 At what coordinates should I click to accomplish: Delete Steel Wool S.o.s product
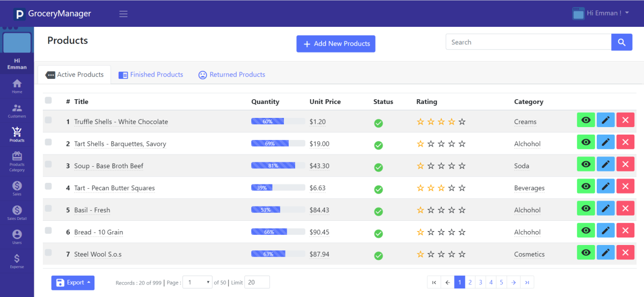click(625, 253)
